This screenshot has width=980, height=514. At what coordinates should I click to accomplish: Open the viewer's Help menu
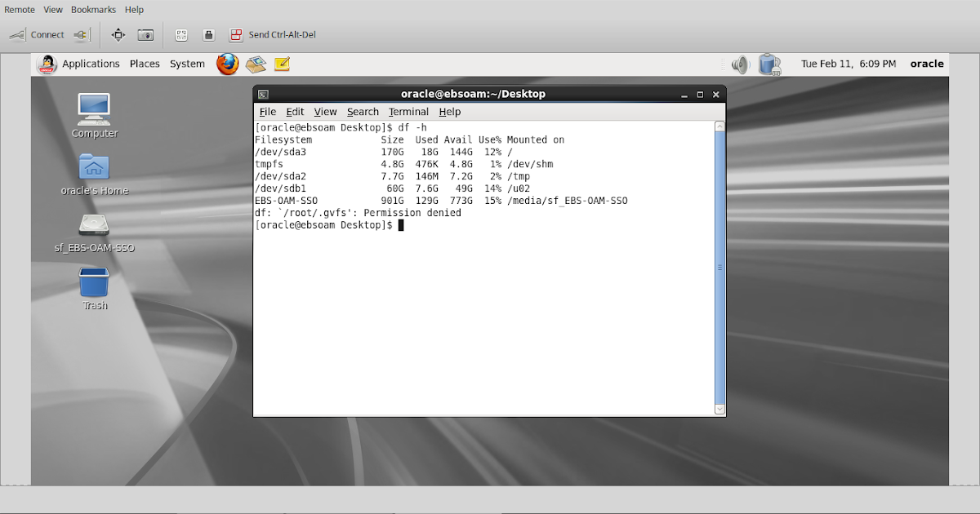click(x=134, y=10)
